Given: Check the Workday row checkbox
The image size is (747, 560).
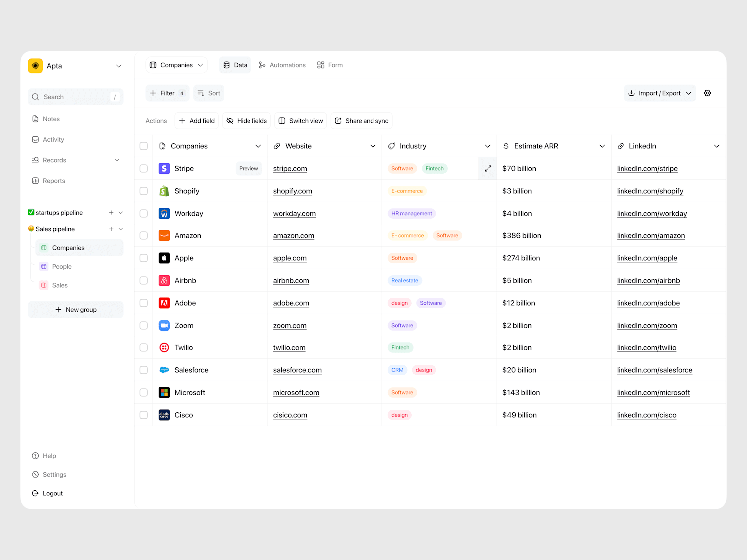Looking at the screenshot, I should tap(144, 214).
